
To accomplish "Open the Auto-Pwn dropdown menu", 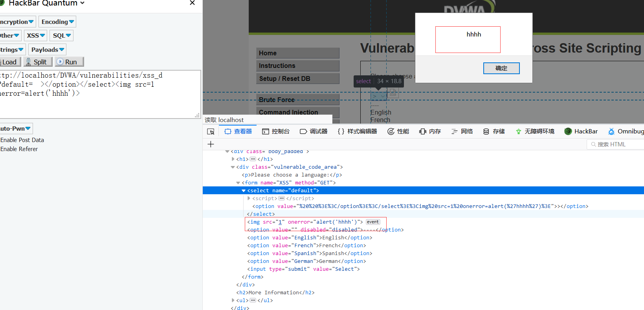I will coord(16,128).
